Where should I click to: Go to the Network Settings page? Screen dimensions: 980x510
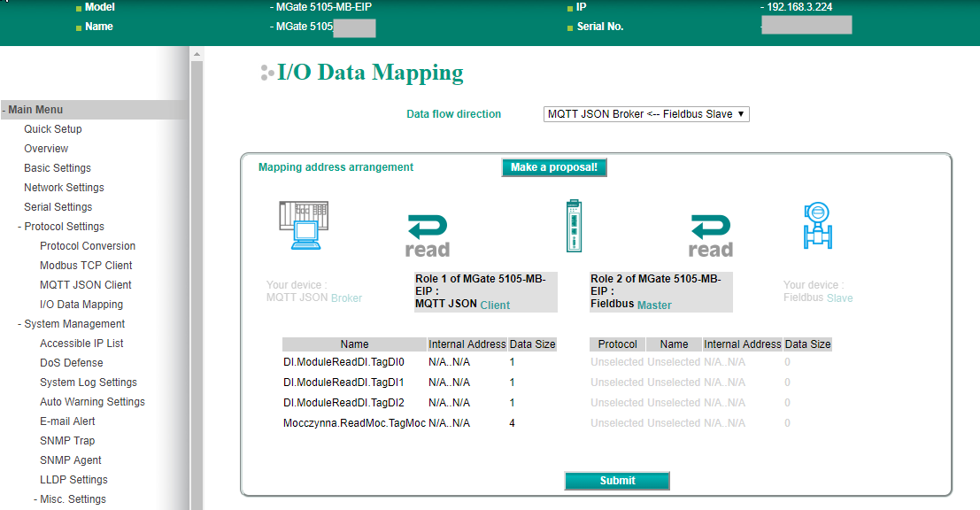coord(64,188)
